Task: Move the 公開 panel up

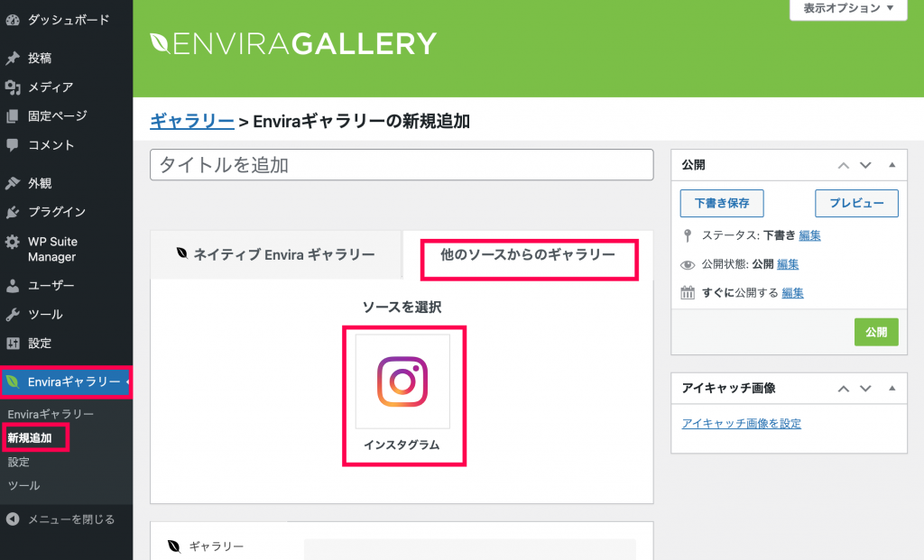Action: tap(844, 165)
